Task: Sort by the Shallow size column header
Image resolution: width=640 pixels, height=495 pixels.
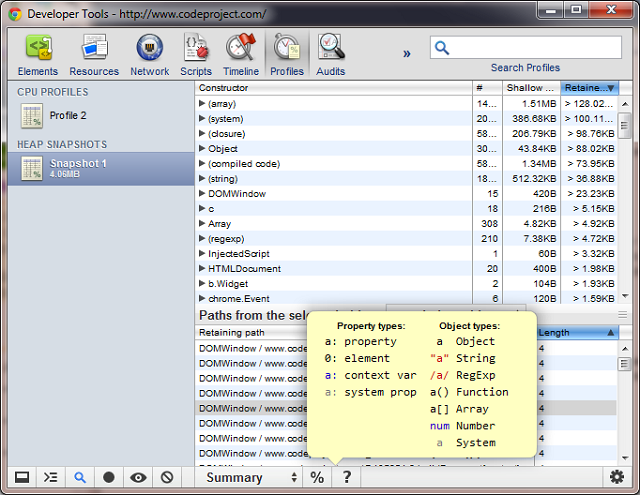Action: 531,88
